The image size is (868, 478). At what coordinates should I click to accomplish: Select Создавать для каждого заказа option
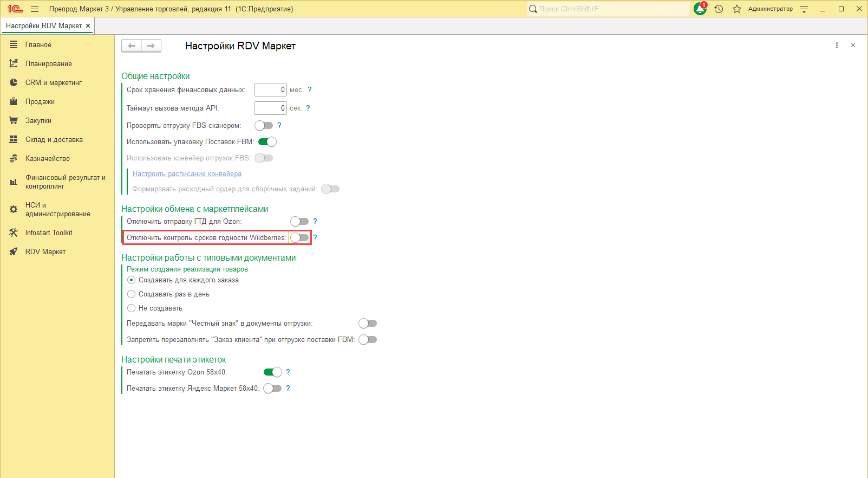(x=131, y=280)
